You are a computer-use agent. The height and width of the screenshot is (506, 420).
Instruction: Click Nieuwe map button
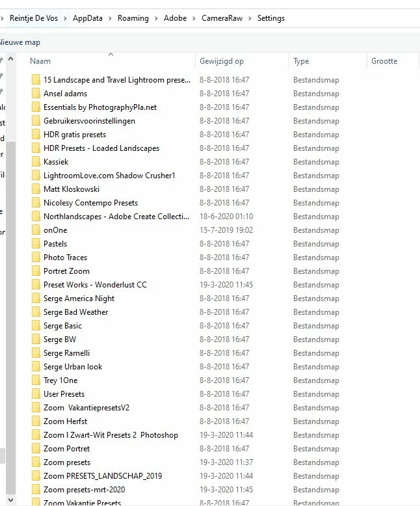pyautogui.click(x=20, y=42)
